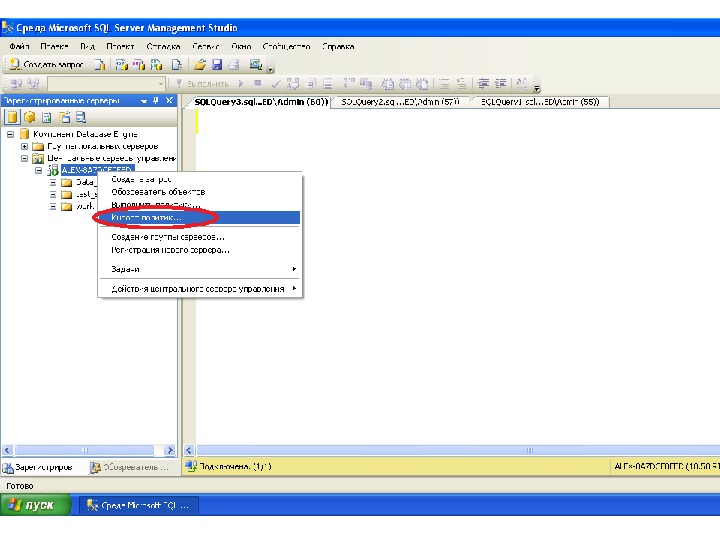Click the Open File folder icon
The image size is (720, 540).
(200, 65)
